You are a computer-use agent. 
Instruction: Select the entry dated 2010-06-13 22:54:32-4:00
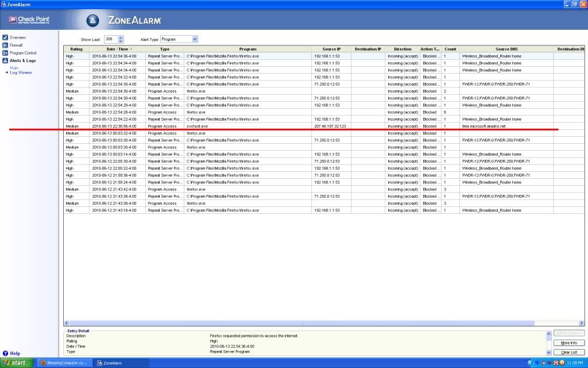point(324,77)
